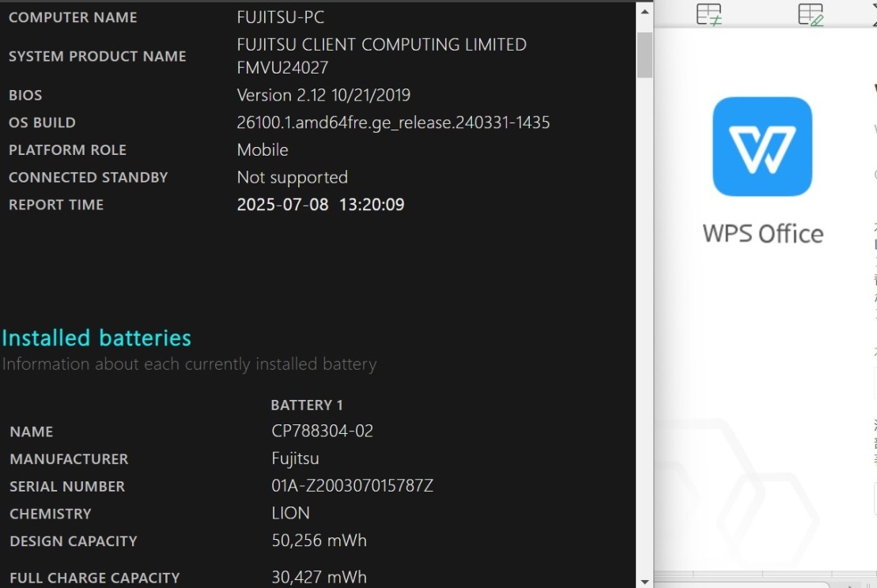
Task: Click the "SYSTEM PRODUCT NAME" label
Action: coord(97,56)
